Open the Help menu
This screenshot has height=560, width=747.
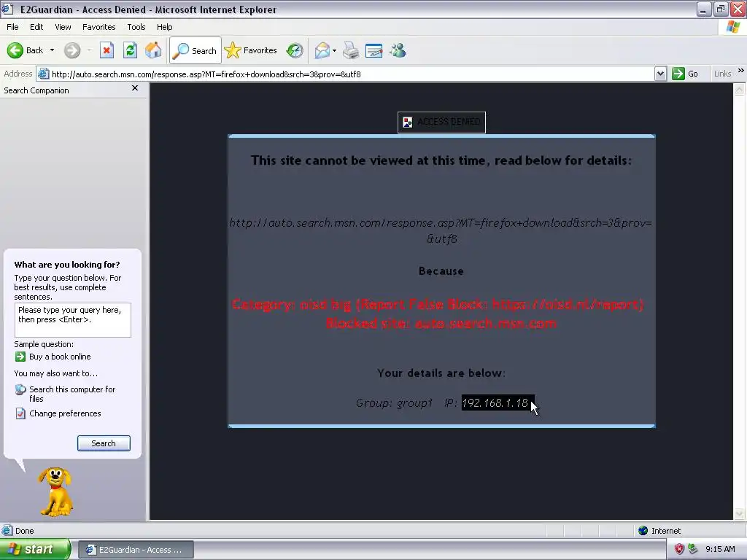coord(164,27)
